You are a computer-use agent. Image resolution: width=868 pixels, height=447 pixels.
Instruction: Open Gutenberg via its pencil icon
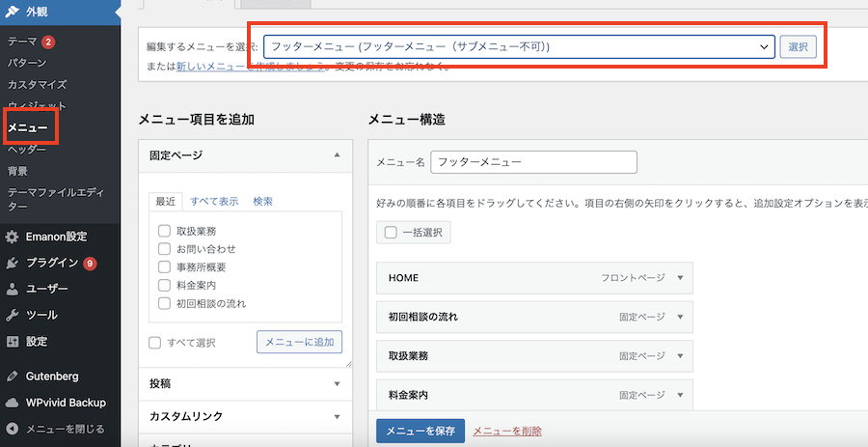(x=13, y=376)
